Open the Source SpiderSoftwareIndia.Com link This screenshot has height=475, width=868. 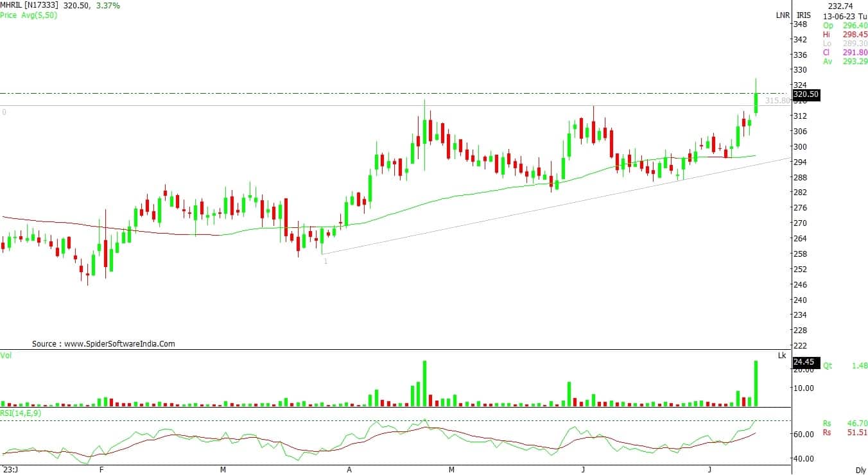click(x=103, y=344)
